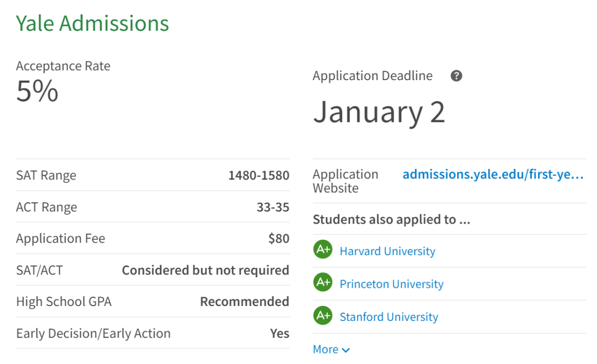This screenshot has height=364, width=597.
Task: Click the 5% acceptance rate value
Action: coord(37,91)
